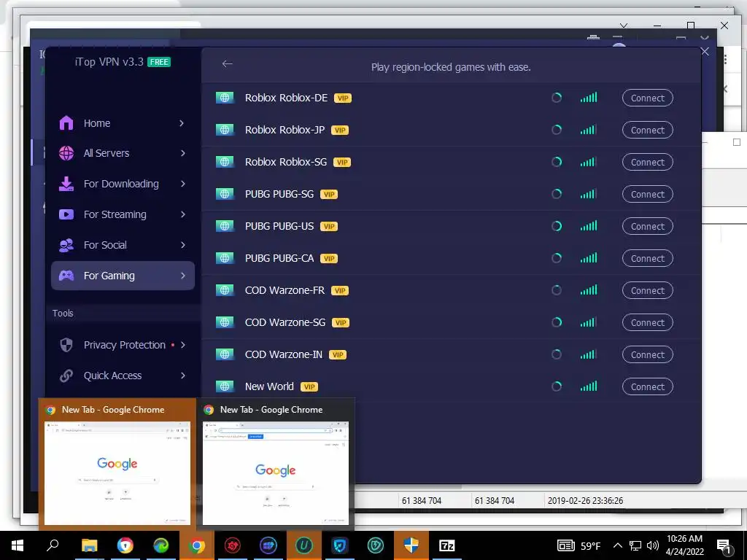Viewport: 747px width, 560px height.
Task: Connect to the PUBG PUBG-CA server
Action: tap(648, 258)
